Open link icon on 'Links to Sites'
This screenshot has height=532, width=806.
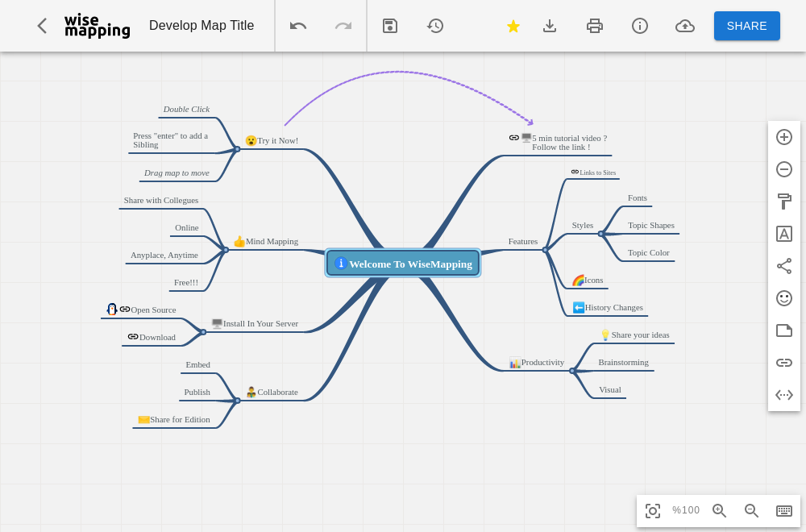point(575,172)
